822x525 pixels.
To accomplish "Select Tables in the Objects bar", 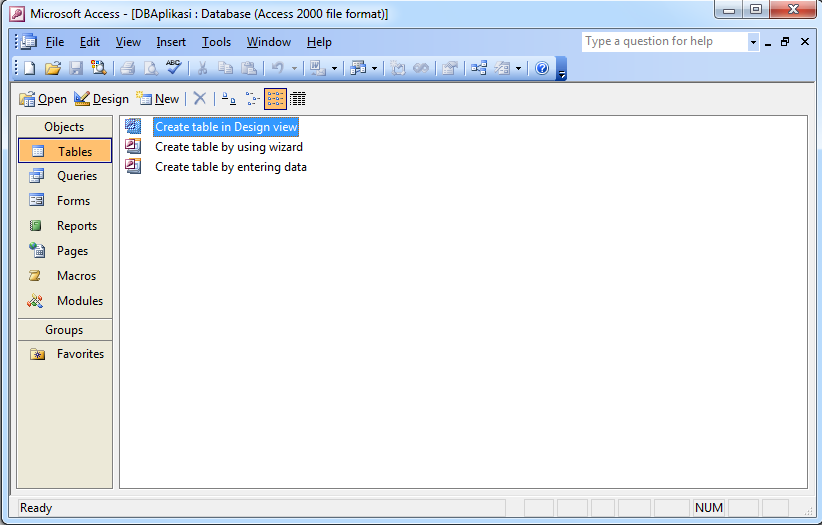I will click(65, 151).
